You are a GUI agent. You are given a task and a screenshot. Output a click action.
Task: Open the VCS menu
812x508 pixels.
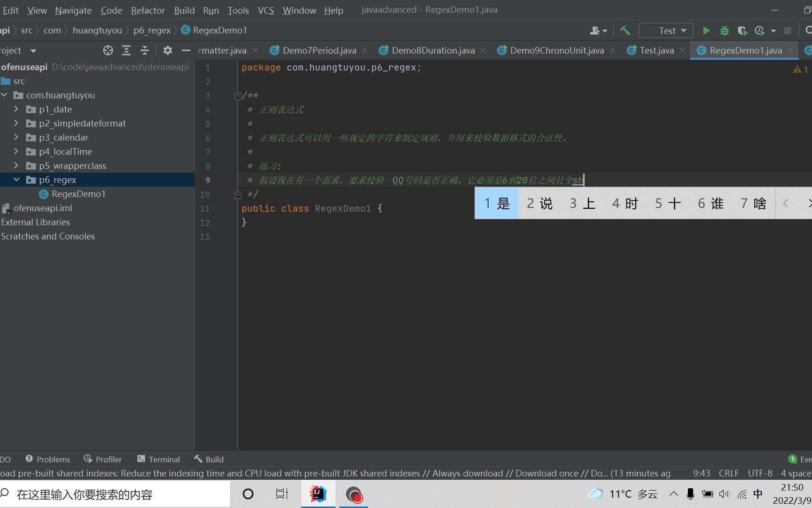[266, 10]
